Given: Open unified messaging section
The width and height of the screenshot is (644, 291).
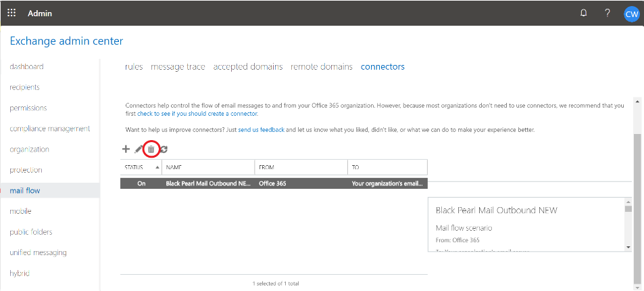Looking at the screenshot, I should click(39, 252).
